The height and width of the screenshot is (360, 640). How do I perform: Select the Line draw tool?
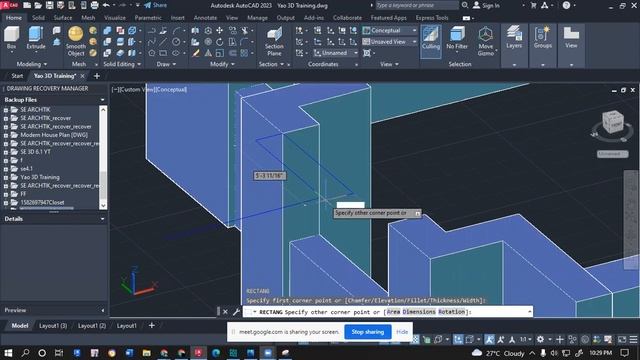coord(163,42)
